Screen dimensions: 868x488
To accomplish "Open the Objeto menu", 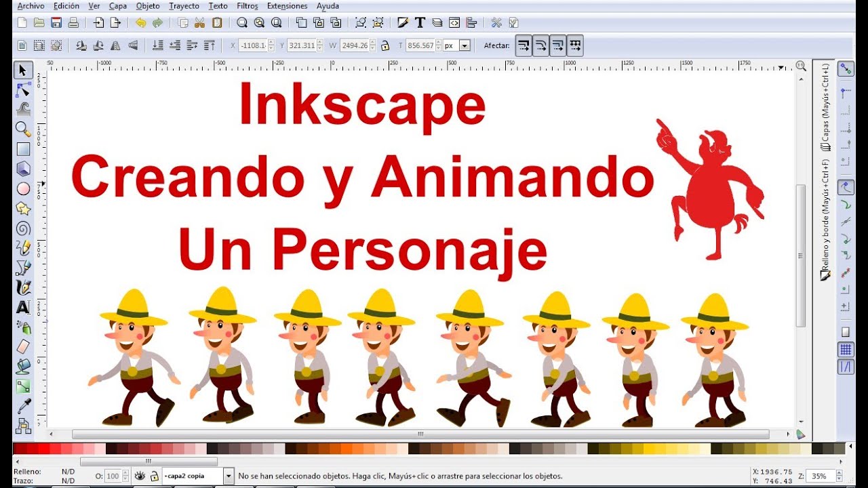I will [148, 6].
